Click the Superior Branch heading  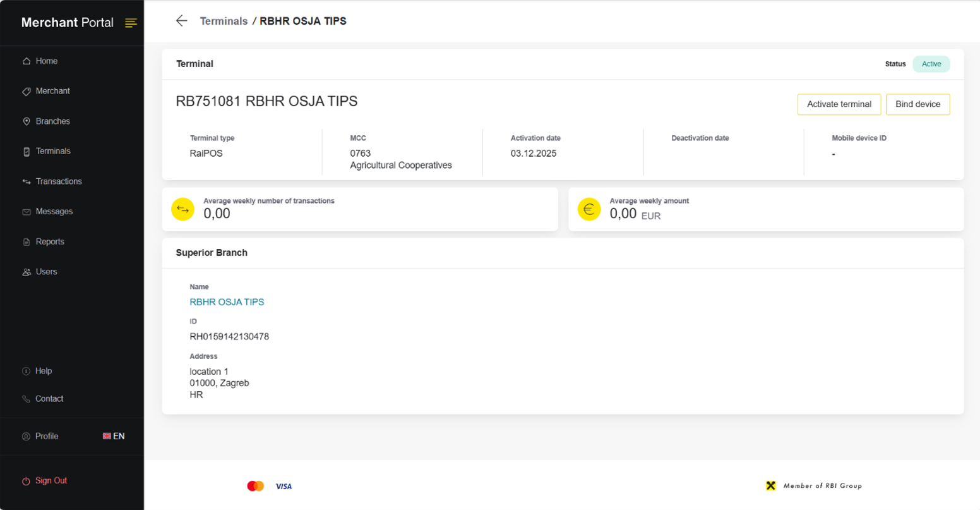tap(212, 253)
